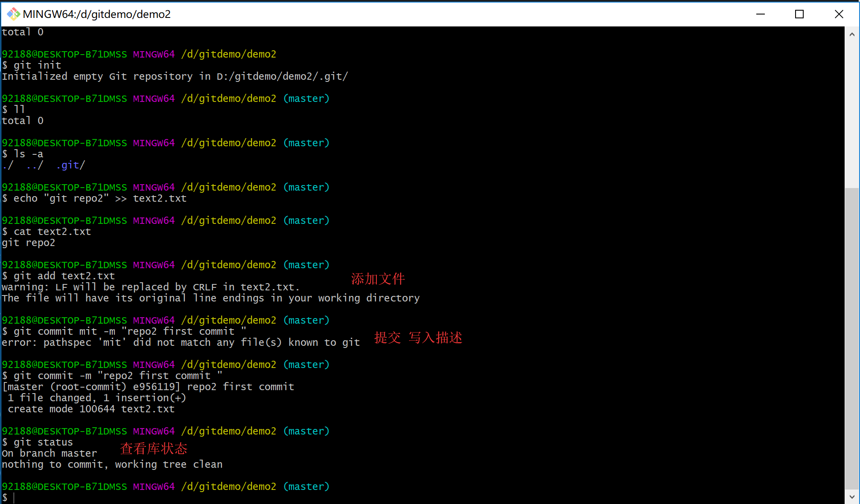Click the red annotation '提交 写入描述'
Image resolution: width=860 pixels, height=504 pixels.
418,338
